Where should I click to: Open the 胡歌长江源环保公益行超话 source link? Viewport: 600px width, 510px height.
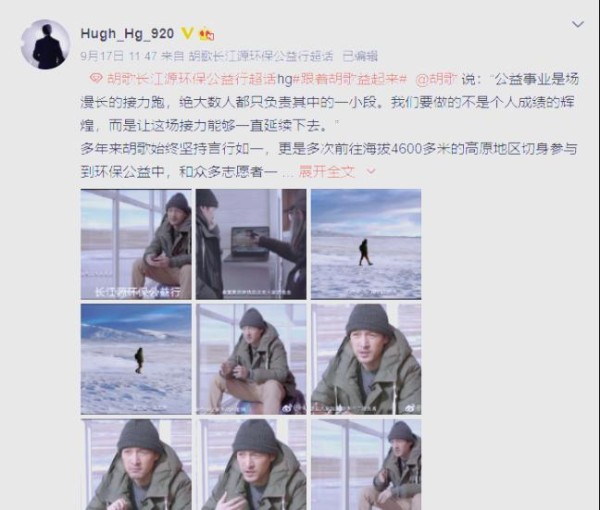tap(261, 56)
